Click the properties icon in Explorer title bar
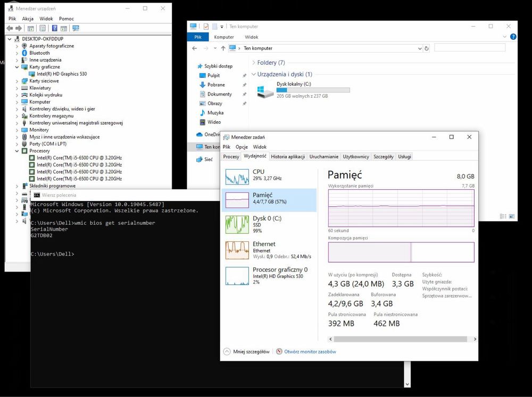 (206, 27)
